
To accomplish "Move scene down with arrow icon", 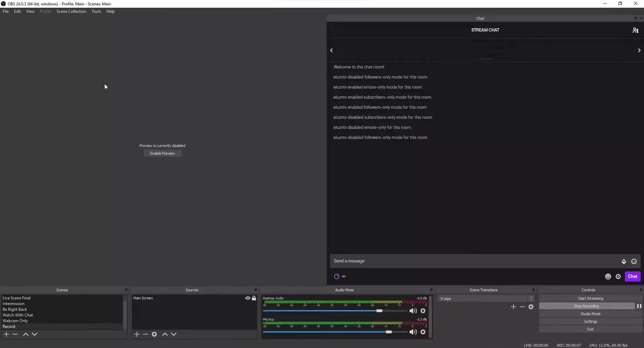I will 34,334.
